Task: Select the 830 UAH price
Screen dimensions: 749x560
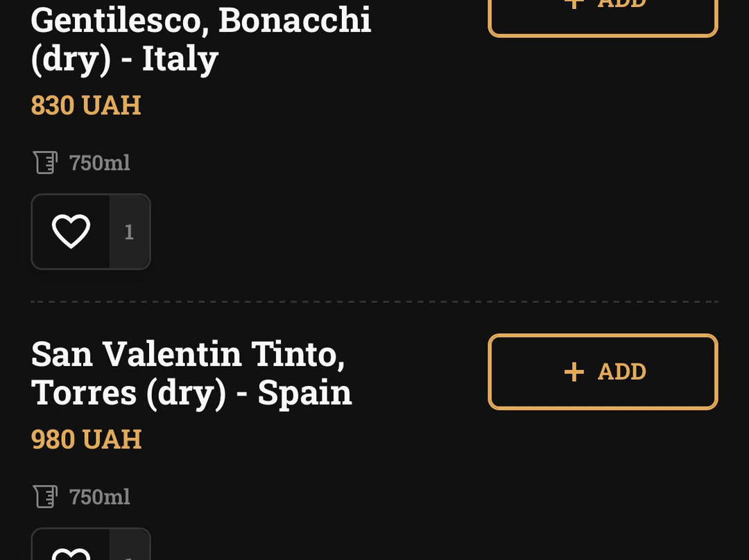Action: click(86, 105)
